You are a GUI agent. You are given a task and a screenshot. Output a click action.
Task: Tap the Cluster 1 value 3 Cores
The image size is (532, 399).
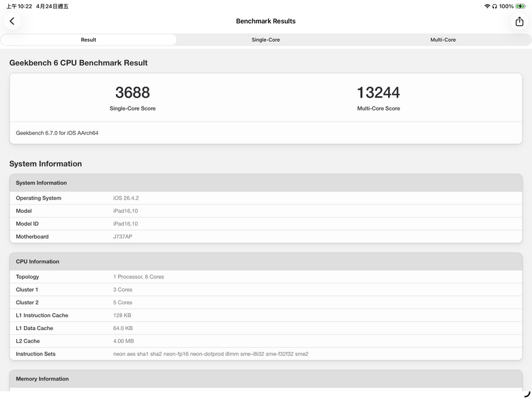point(123,289)
